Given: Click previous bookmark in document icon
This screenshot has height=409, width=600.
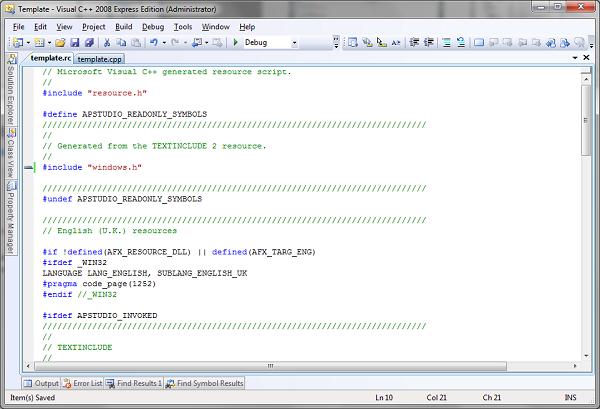Looking at the screenshot, I should point(551,42).
